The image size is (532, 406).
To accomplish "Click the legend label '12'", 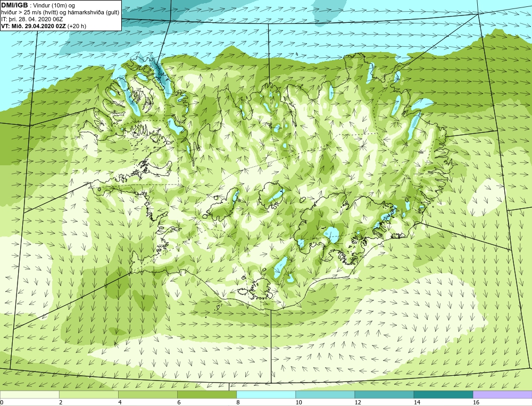I will [x=358, y=402].
